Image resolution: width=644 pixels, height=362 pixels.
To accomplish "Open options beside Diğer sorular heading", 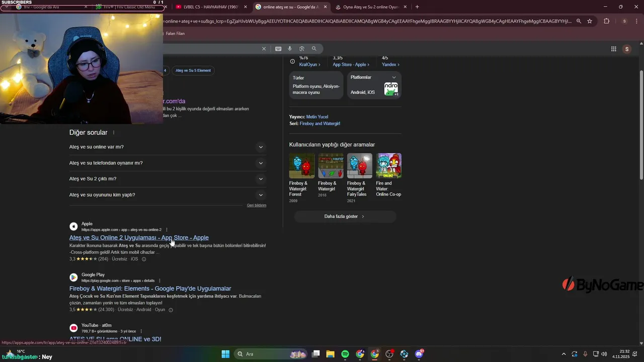I will tap(114, 133).
